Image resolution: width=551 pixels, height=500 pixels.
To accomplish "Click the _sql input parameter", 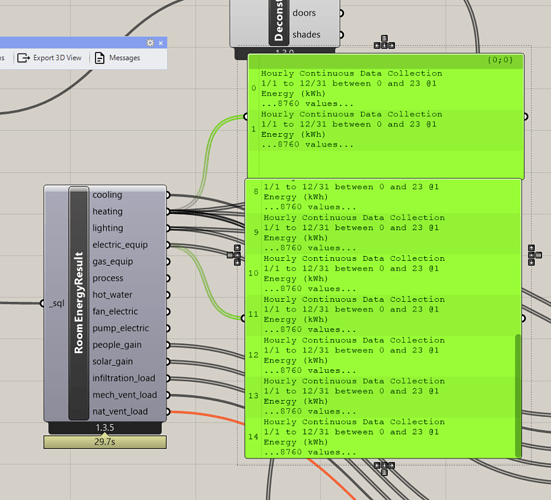I will (57, 303).
